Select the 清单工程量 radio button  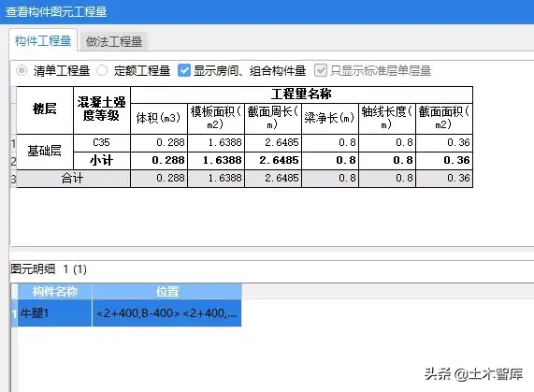click(x=22, y=71)
